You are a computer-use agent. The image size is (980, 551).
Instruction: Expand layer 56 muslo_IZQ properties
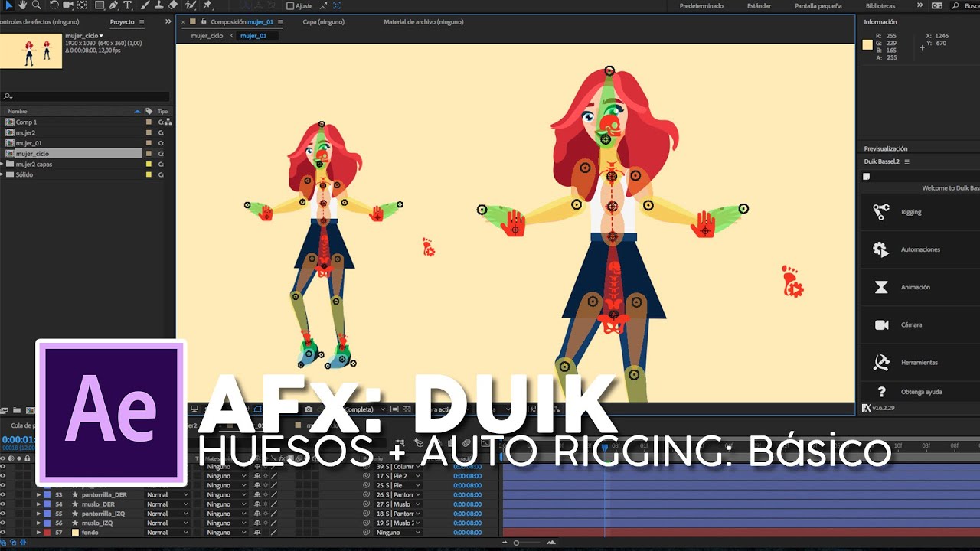pos(38,523)
